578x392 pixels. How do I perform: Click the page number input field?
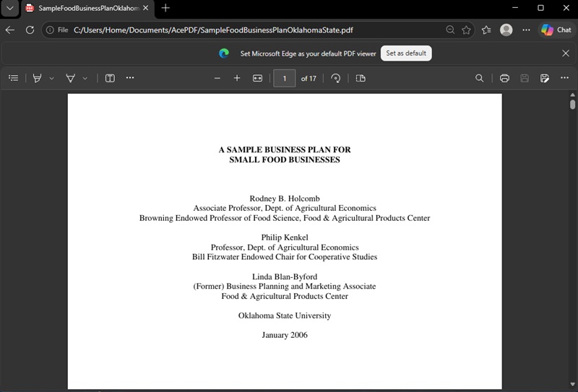pos(284,78)
